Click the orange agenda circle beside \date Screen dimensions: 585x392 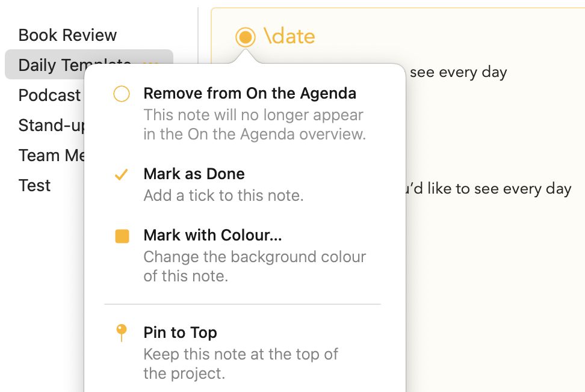tap(245, 37)
